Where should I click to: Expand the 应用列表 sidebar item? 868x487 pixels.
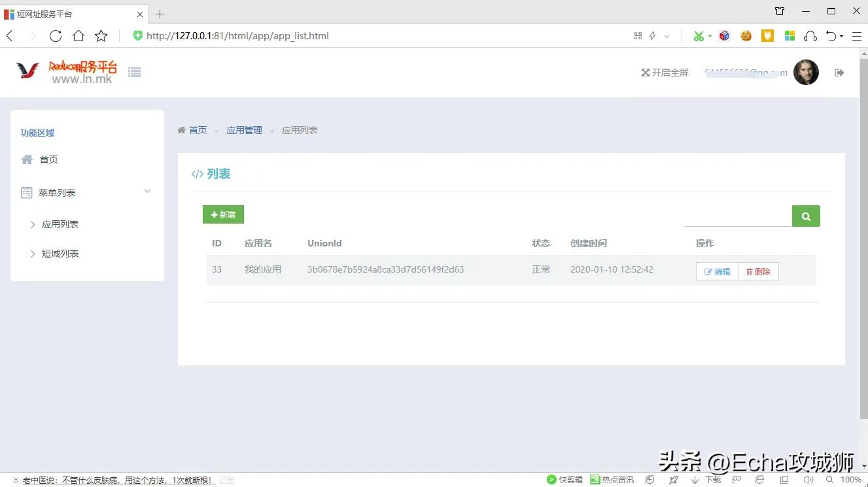tap(60, 224)
